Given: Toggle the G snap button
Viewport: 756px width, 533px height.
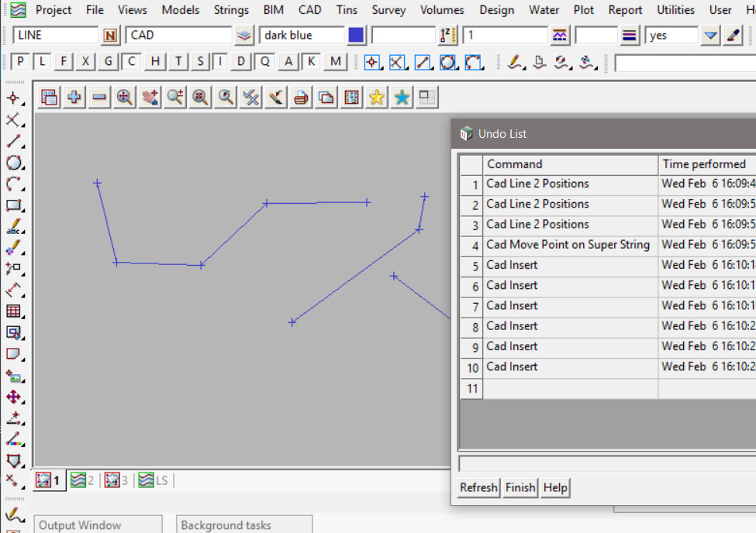Looking at the screenshot, I should (108, 62).
